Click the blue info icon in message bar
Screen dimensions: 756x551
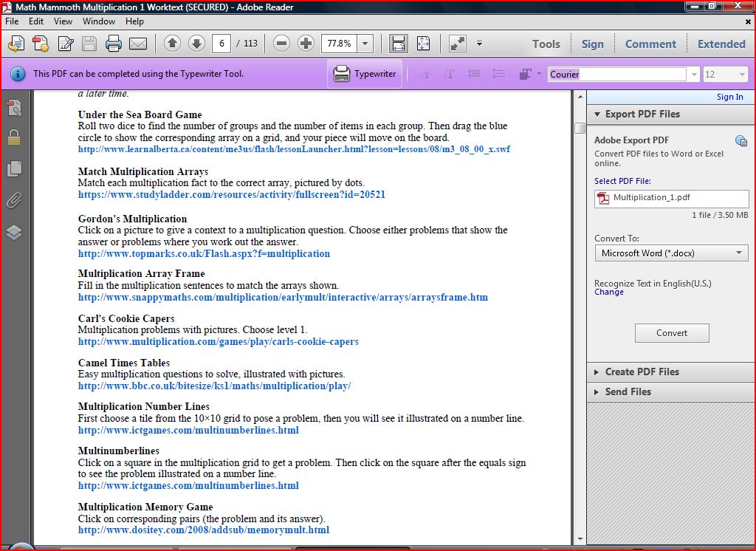(18, 74)
